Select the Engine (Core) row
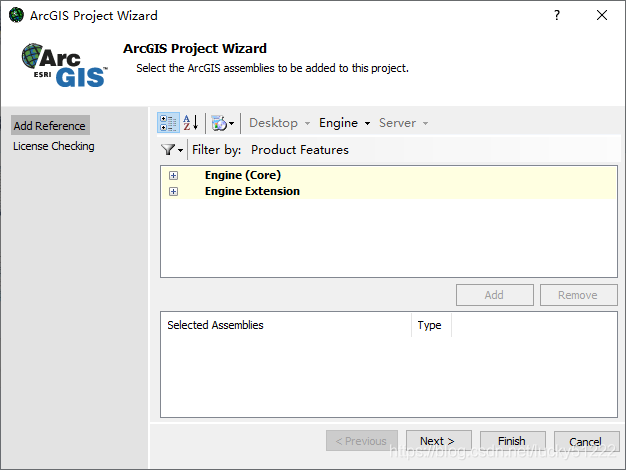This screenshot has height=470, width=626. [389, 175]
